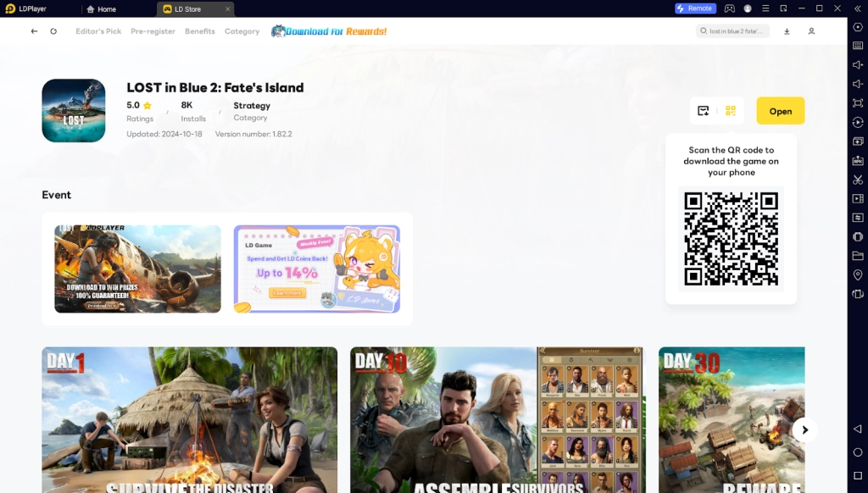View the DAY 30 screenshot
Viewport: 868px width, 493px height.
coord(732,420)
